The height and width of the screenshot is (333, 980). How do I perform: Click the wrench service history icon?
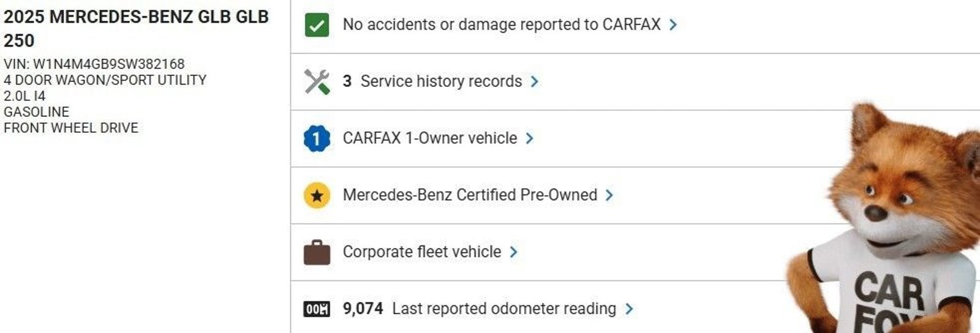tap(317, 81)
